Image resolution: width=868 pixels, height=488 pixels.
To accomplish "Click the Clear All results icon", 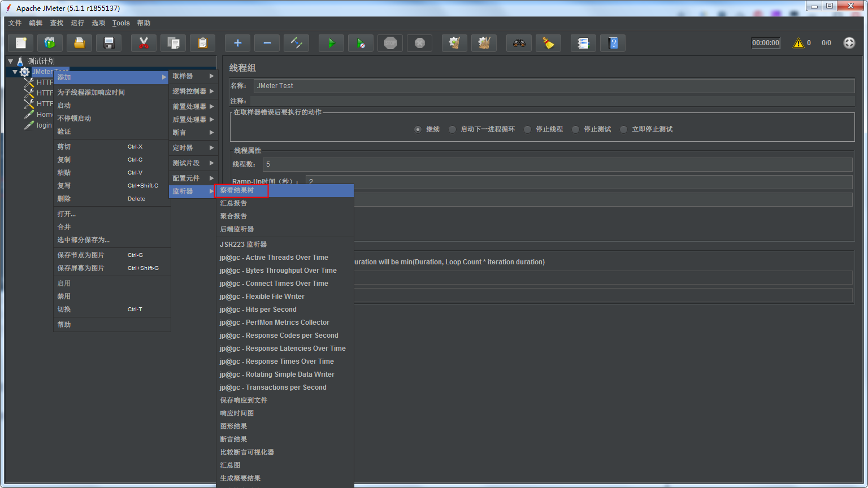I will coord(484,43).
